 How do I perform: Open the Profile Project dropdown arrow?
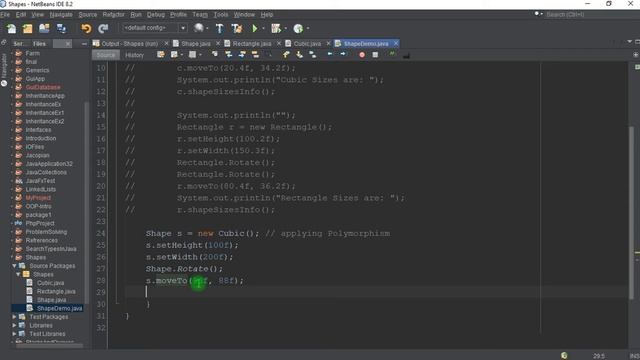coord(308,29)
